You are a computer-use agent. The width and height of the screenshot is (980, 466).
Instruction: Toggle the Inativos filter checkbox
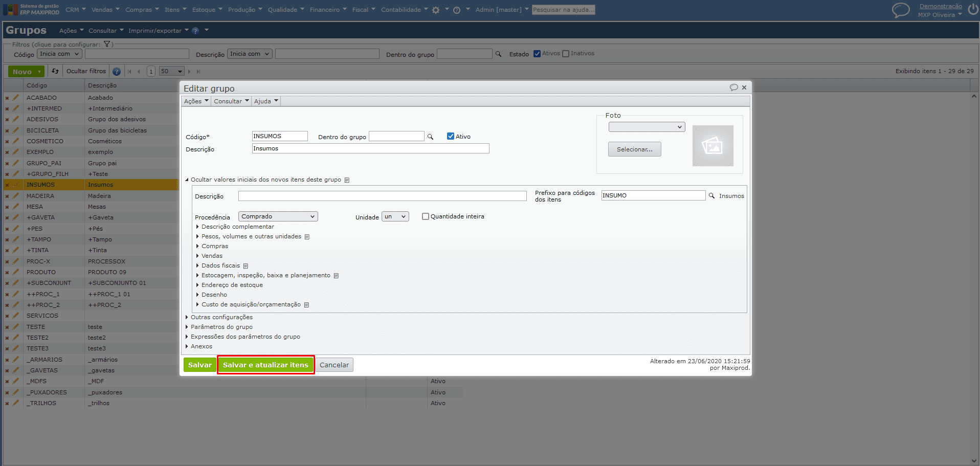pos(566,54)
